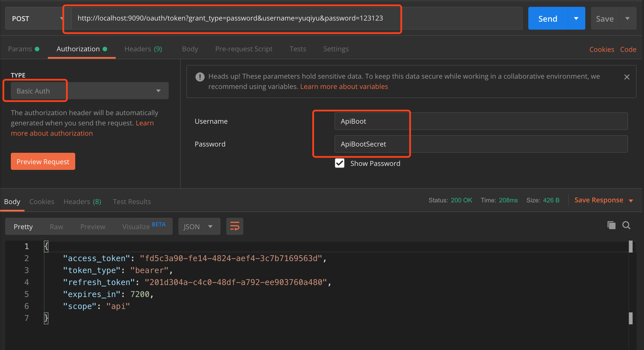Click the Username field containing ApiBoot
The image size is (644, 350).
coord(481,121)
